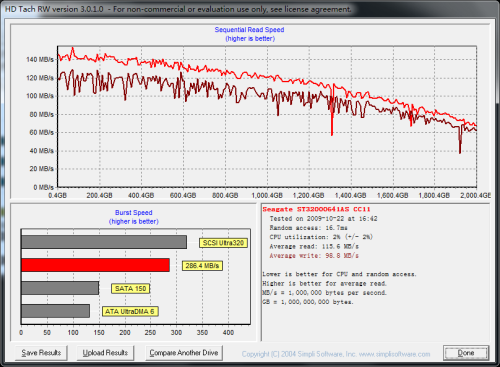Click the 'GB = 1,000,000,000 bytes' note
The height and width of the screenshot is (367, 500).
(x=308, y=302)
